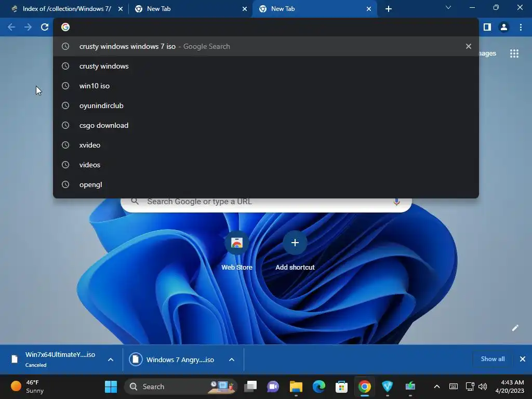Open the Google apps grid

pos(514,54)
